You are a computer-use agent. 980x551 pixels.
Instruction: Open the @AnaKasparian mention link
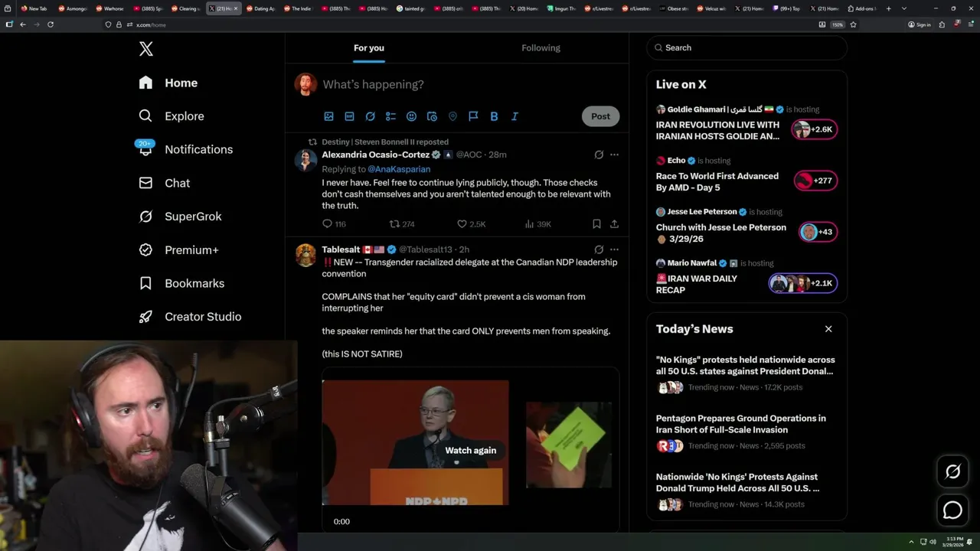(399, 169)
